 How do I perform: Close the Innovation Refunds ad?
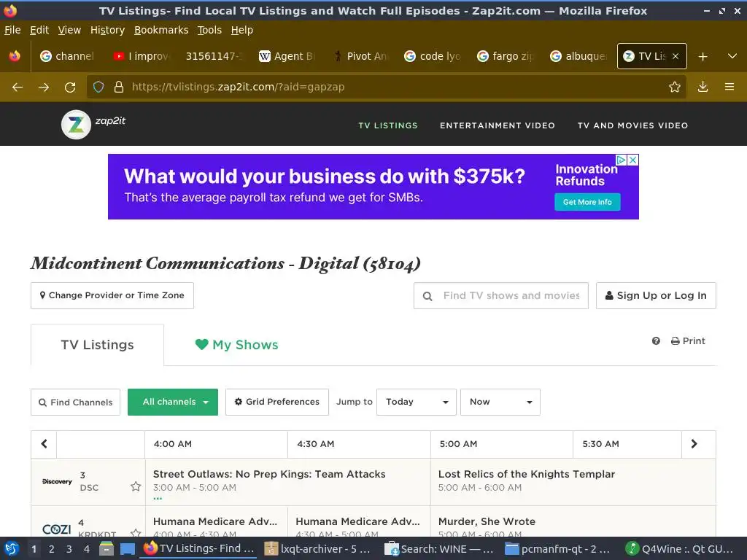tap(632, 160)
